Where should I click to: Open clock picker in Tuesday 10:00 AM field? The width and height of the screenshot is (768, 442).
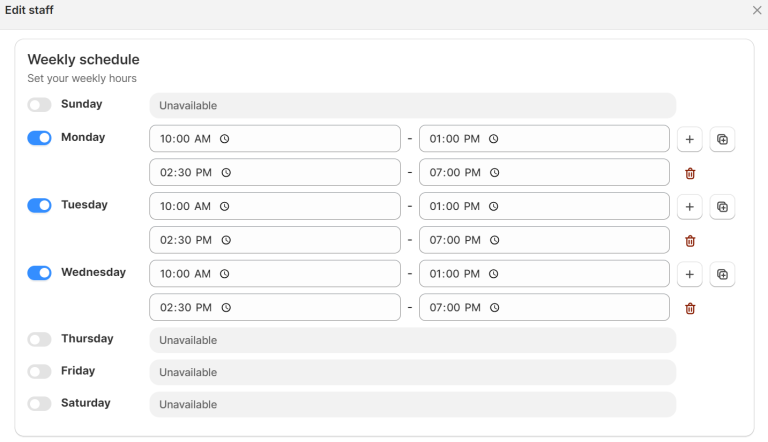224,206
